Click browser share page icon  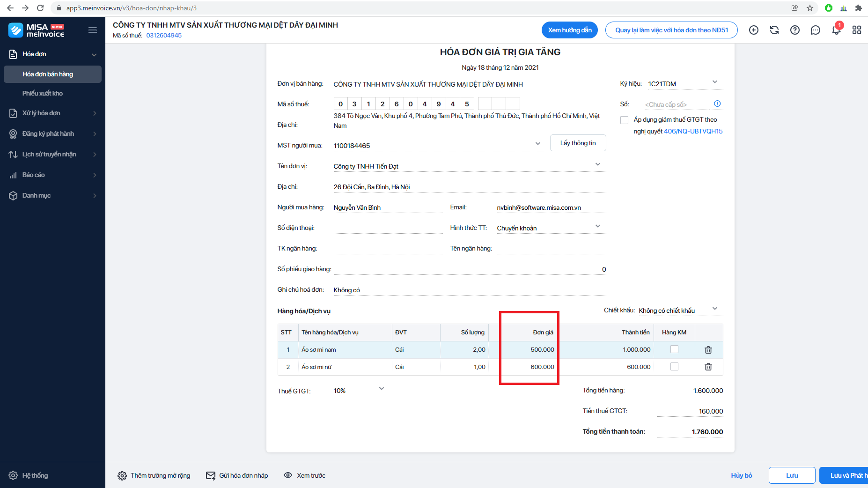[x=795, y=8]
